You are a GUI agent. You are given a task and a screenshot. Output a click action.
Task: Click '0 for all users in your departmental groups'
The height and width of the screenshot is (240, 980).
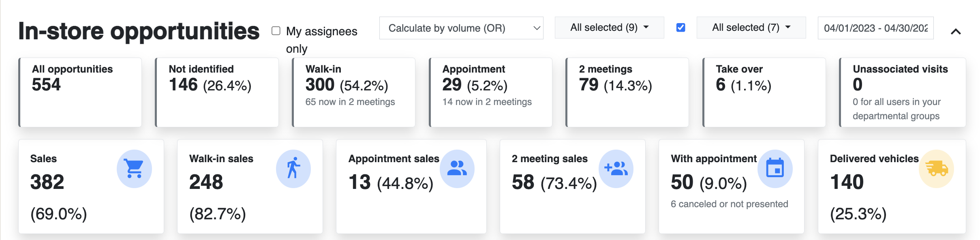(x=897, y=109)
